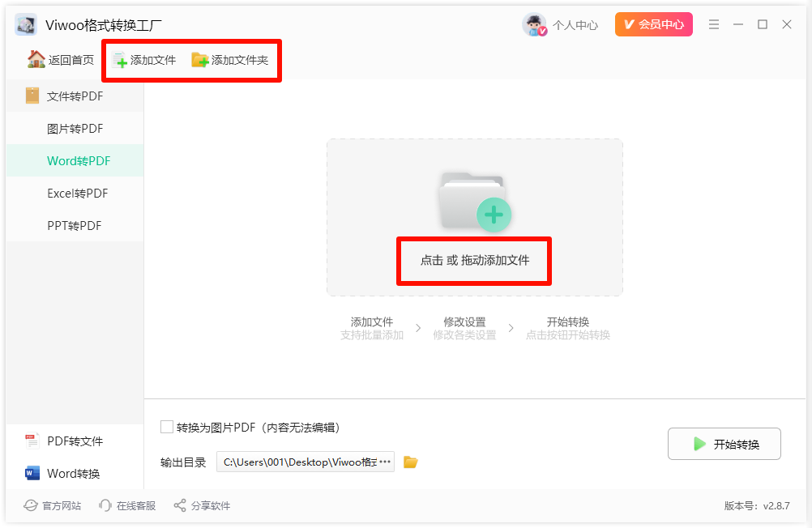Open 个人中心 user avatar
The image size is (812, 528).
[x=534, y=25]
